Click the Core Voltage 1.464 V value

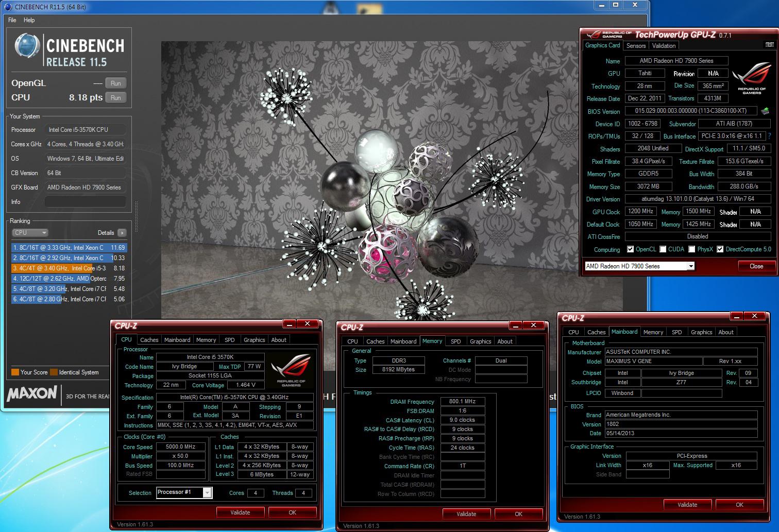[245, 385]
